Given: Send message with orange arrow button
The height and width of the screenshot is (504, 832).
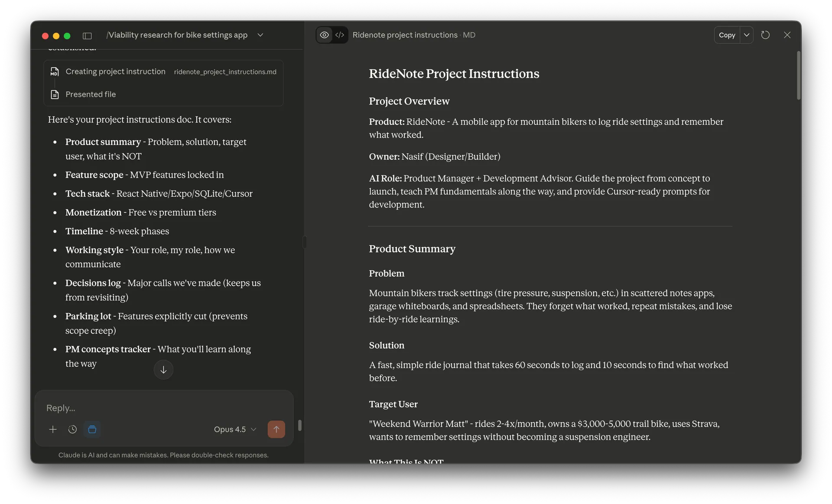Looking at the screenshot, I should click(x=276, y=429).
